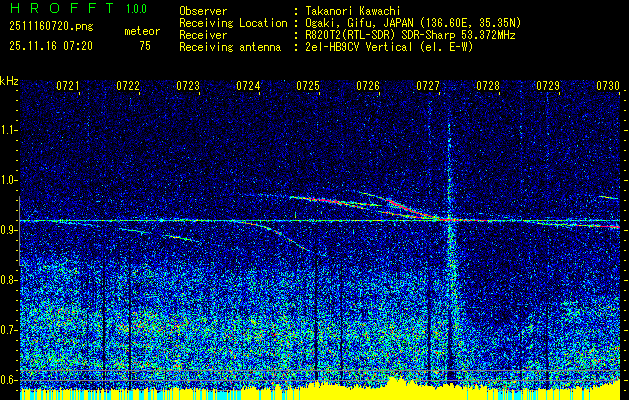Screen dimensions: 629x400
Task: Click the 0727 time marker
Action: 428,85
